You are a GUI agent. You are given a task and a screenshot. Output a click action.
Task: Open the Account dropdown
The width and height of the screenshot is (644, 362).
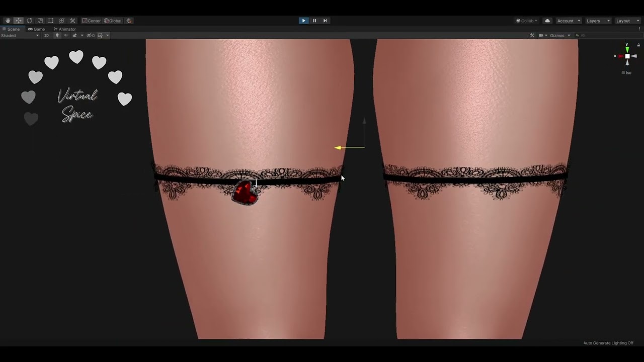(569, 21)
